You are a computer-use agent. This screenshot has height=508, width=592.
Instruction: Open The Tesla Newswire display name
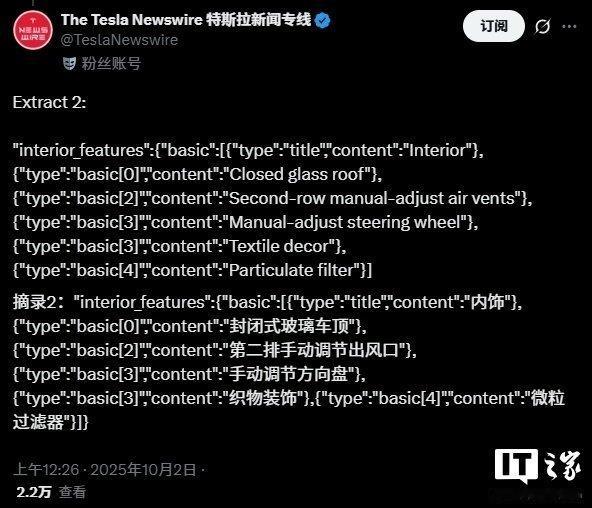(186, 20)
